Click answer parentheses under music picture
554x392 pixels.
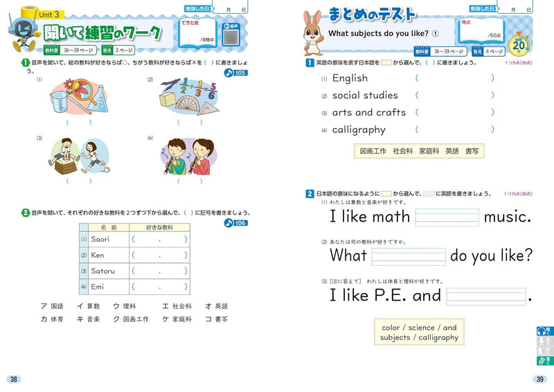190,181
